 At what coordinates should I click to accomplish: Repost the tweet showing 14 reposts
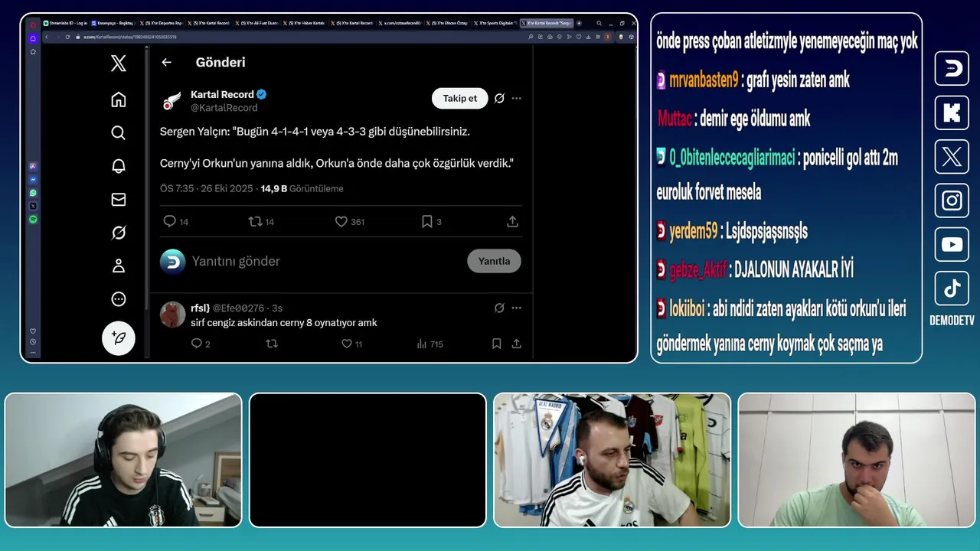point(261,221)
